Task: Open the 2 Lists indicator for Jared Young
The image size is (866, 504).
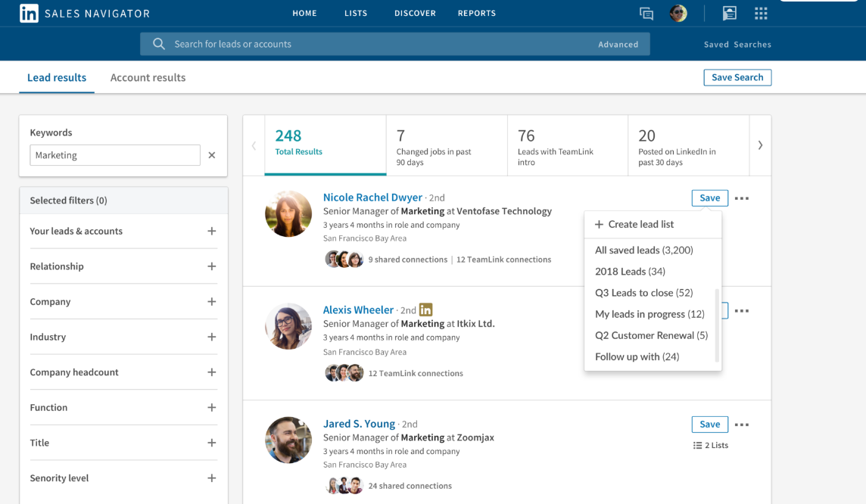Action: coord(711,445)
